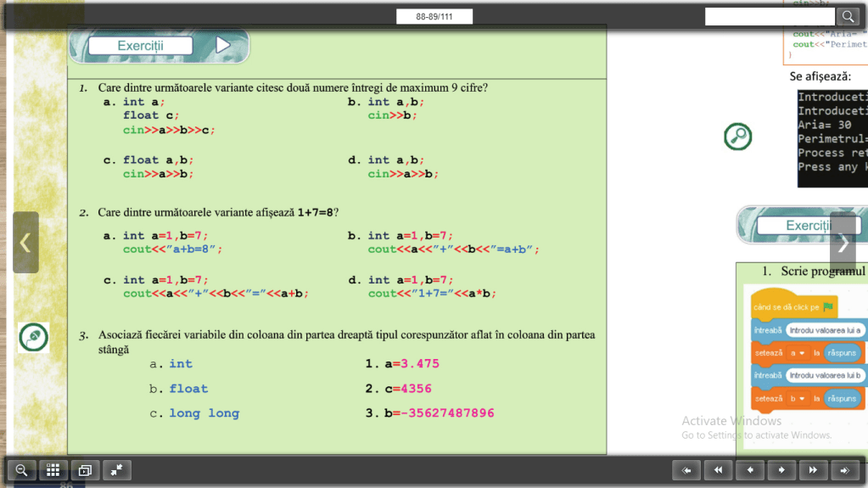
Task: Jump to the last page
Action: tap(844, 469)
